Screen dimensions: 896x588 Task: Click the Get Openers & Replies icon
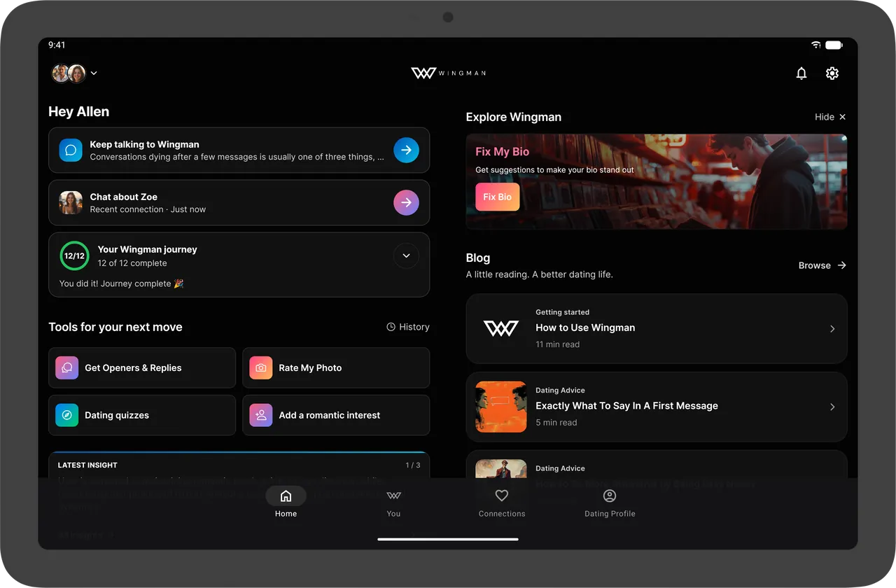click(67, 367)
